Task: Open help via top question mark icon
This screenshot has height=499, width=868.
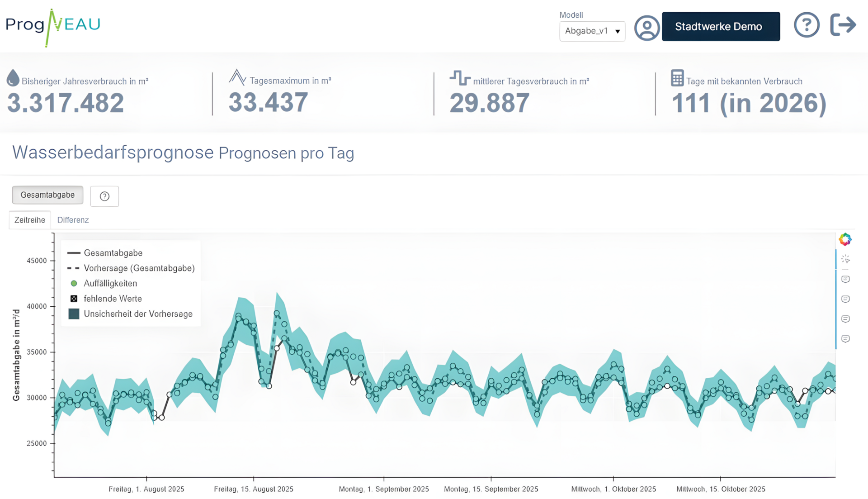Action: [807, 25]
